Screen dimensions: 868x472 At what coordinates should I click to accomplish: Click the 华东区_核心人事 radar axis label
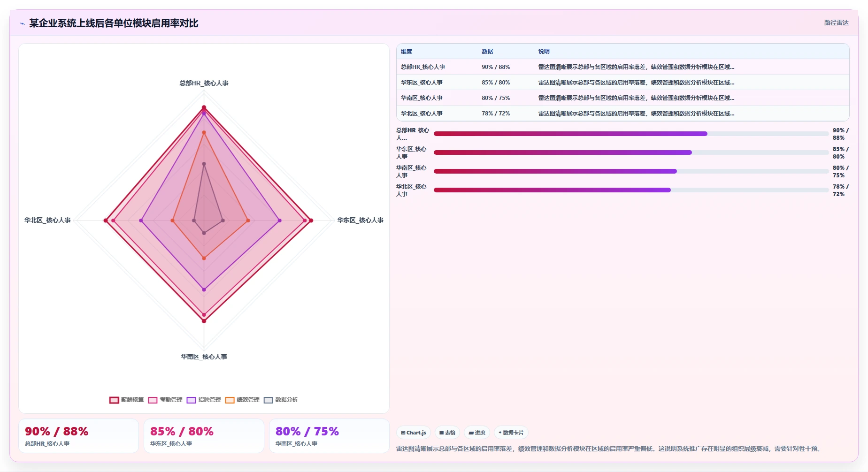(360, 220)
